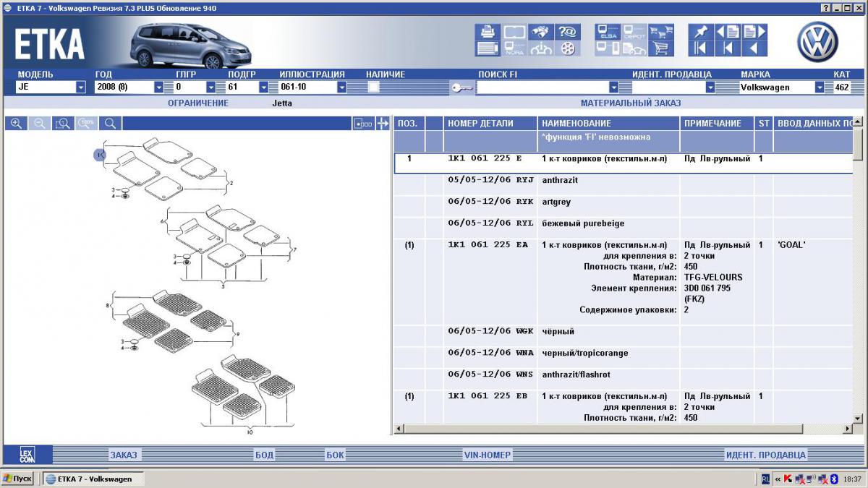868x488 pixels.
Task: Open the multiple shopping carts icon
Action: [x=661, y=32]
